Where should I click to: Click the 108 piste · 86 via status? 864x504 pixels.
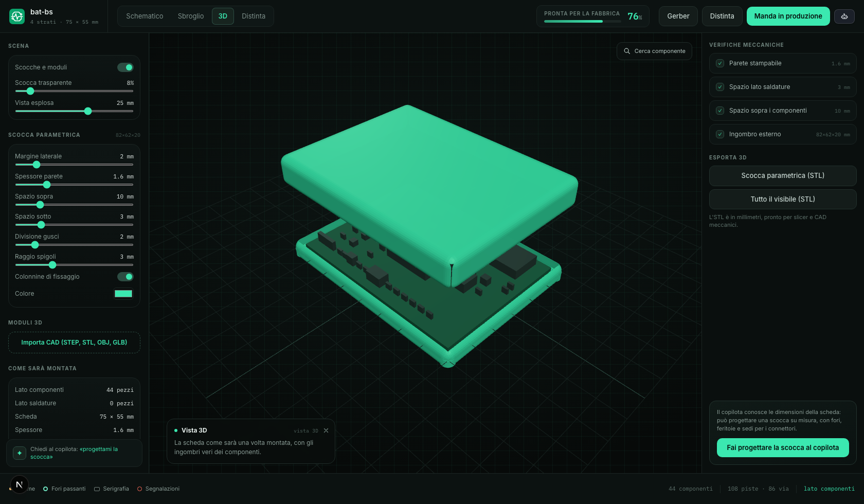[758, 489]
